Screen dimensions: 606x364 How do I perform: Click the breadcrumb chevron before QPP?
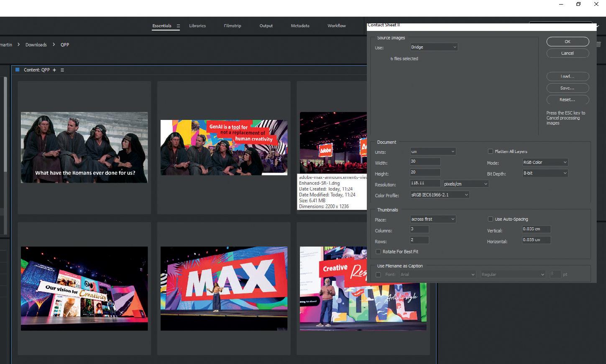tap(54, 44)
